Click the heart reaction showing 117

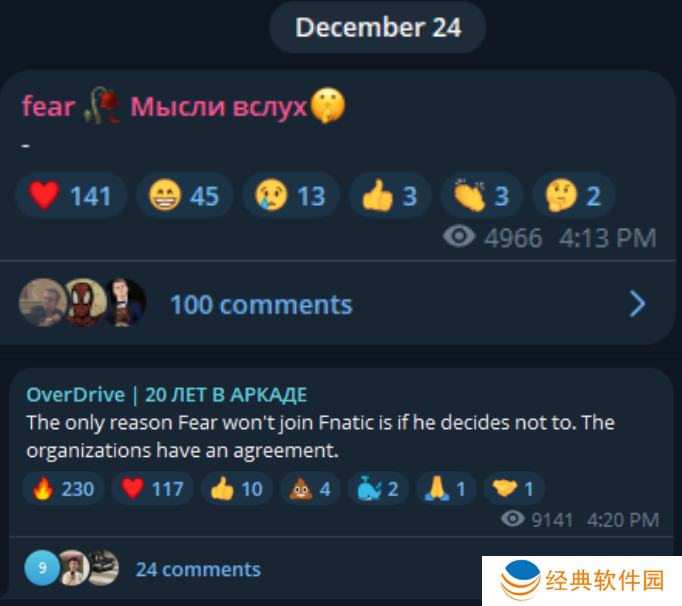click(152, 488)
